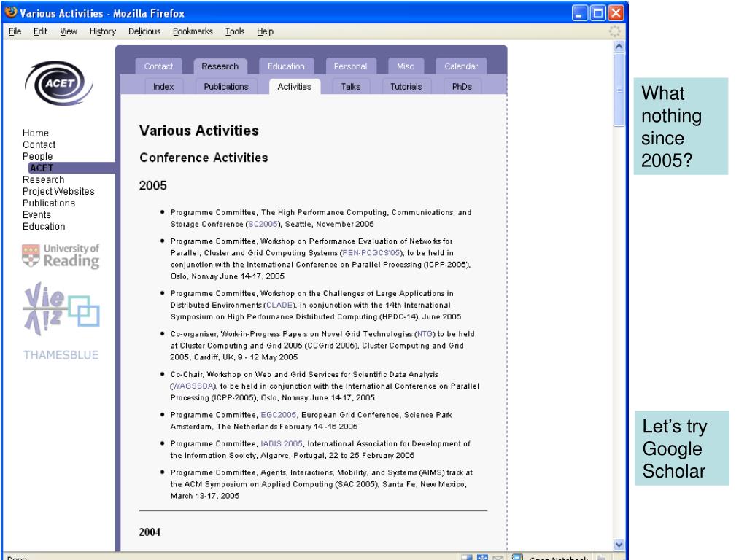Click the THAMESBLUE logo

pos(61,355)
